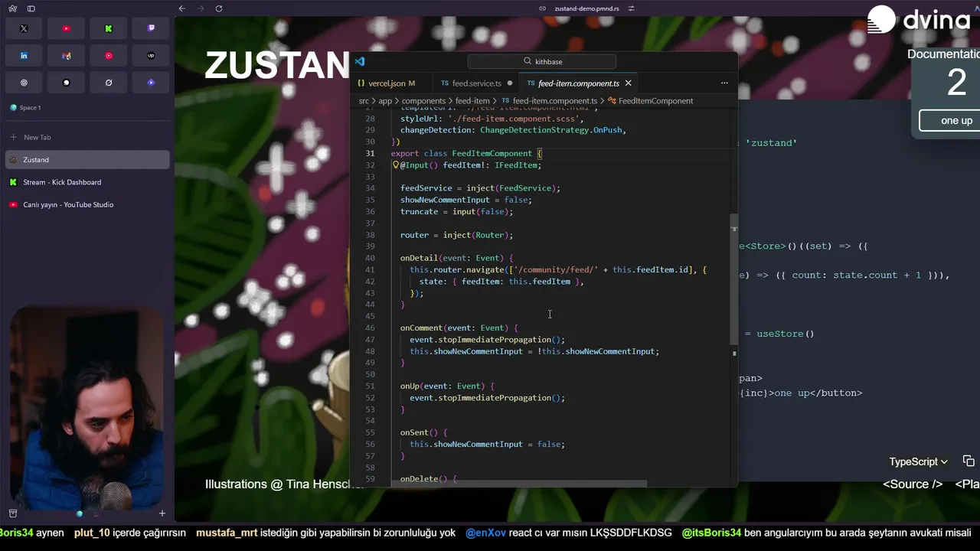Click 'ChangeDetectionStrategy.OnPush' on line 30

(551, 130)
